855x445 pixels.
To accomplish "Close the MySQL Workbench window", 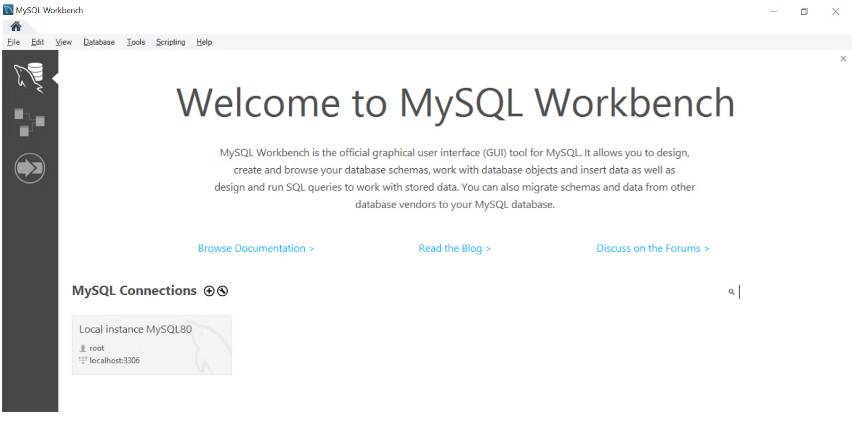I will click(835, 11).
